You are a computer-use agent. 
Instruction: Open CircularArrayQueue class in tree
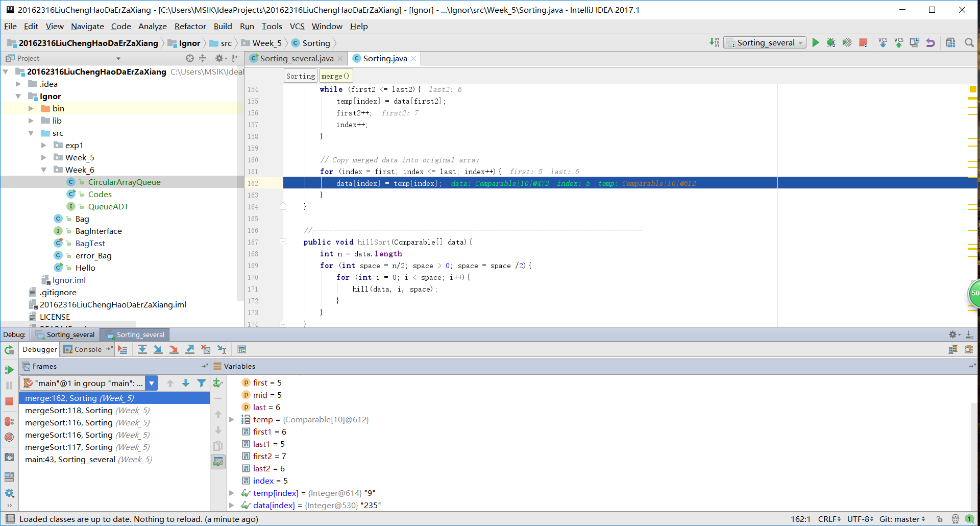[124, 182]
